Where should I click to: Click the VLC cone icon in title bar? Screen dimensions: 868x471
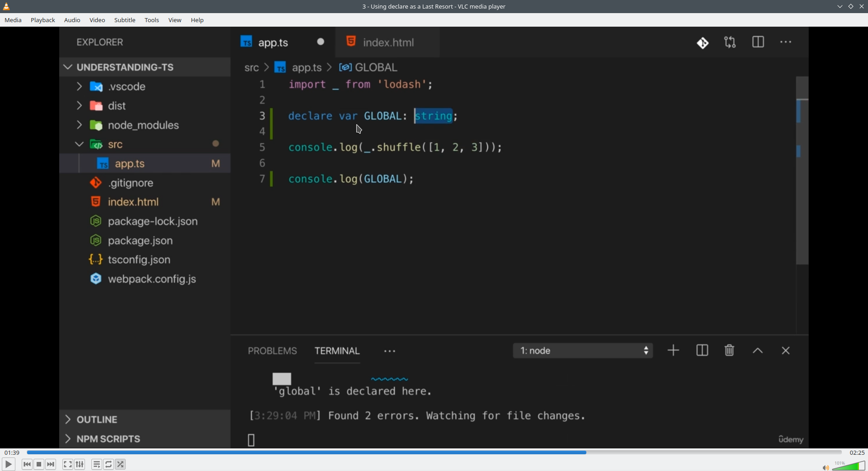tap(7, 6)
